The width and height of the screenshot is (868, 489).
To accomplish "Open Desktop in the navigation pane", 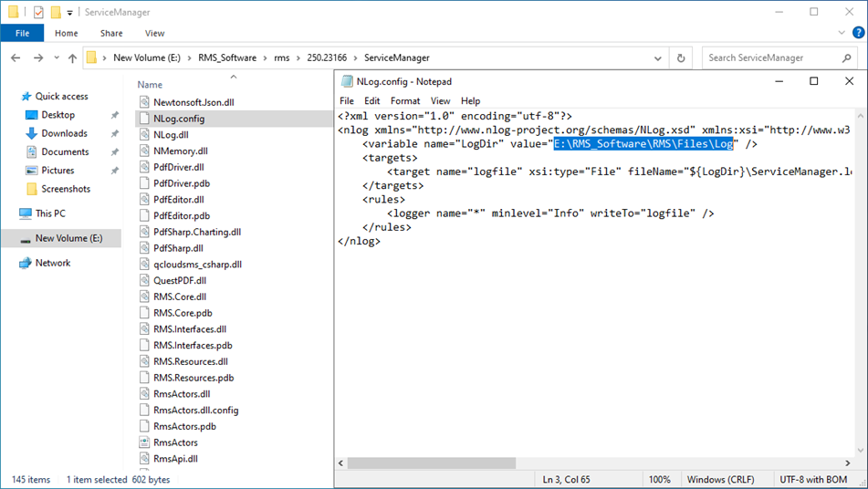I will click(58, 115).
